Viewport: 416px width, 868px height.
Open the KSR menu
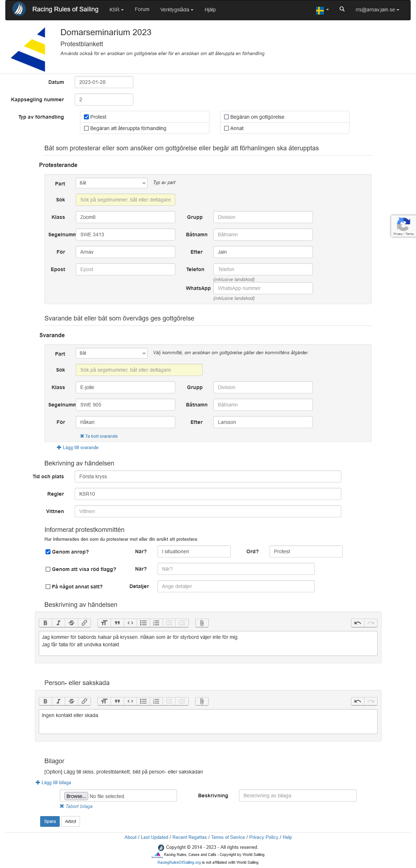pos(116,10)
